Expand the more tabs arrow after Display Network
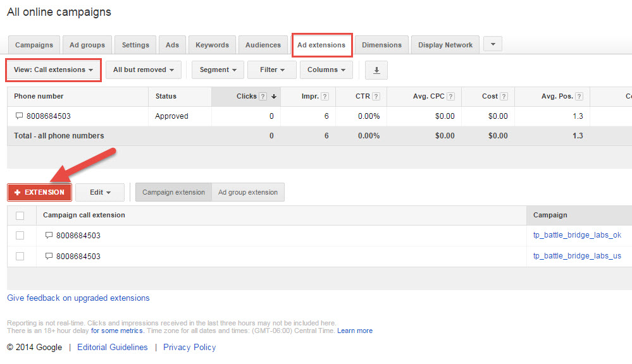Image resolution: width=632 pixels, height=364 pixels. coord(493,44)
